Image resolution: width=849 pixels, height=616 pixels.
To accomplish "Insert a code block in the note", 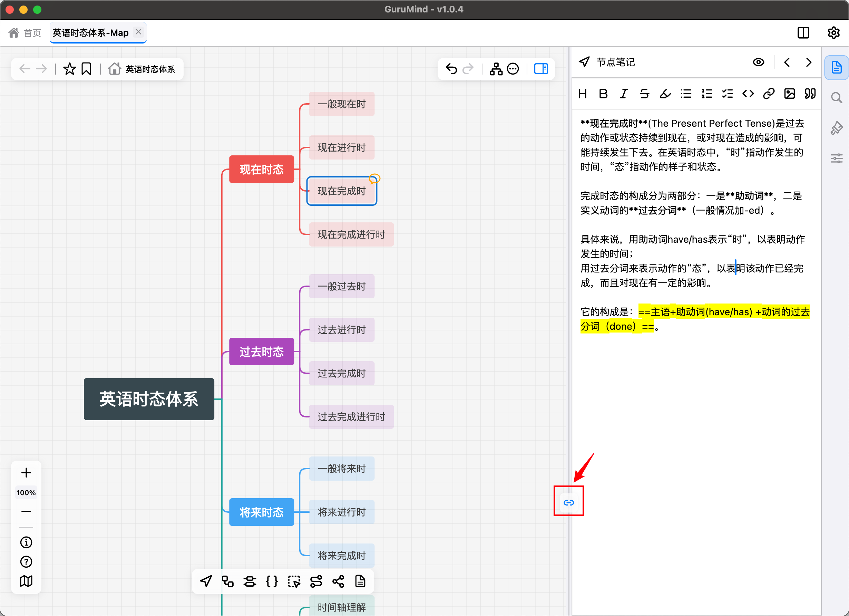I will [748, 94].
